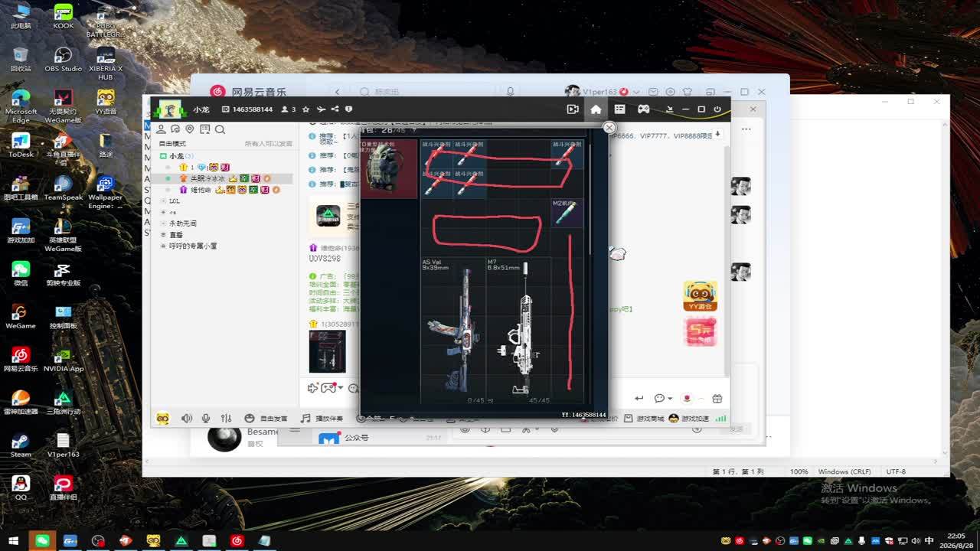The height and width of the screenshot is (551, 980).
Task: Click the 播放伴奏 play accompaniment button
Action: click(322, 419)
